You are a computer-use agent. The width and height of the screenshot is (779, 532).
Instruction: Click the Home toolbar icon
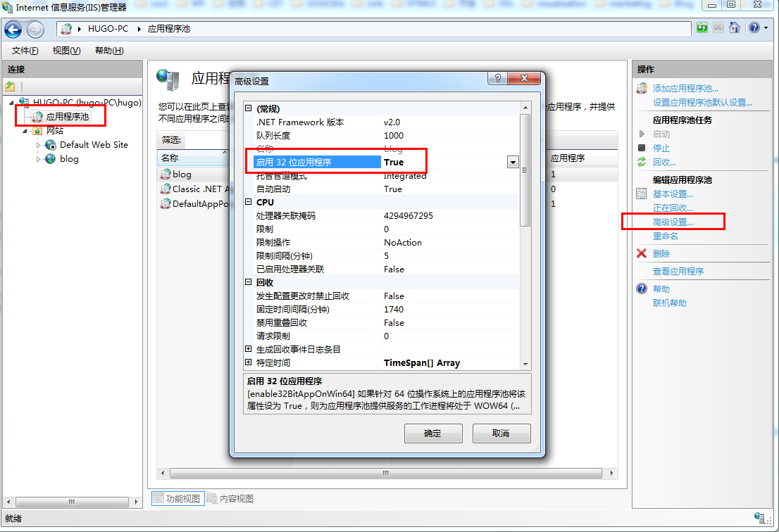point(735,27)
